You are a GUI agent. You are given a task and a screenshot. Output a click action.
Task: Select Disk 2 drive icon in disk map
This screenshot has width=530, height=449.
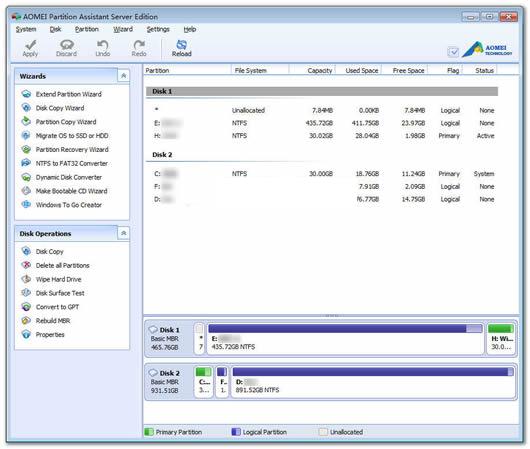point(153,373)
